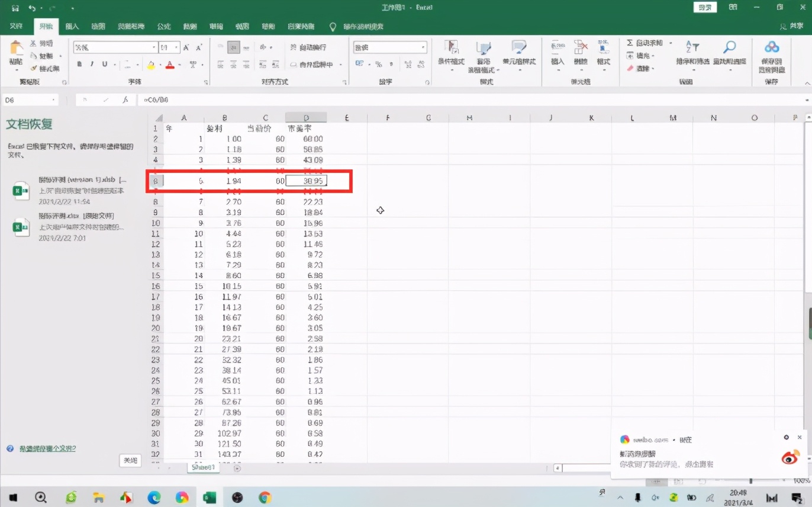The image size is (812, 507).
Task: Click the Clear eraser button
Action: click(x=630, y=68)
